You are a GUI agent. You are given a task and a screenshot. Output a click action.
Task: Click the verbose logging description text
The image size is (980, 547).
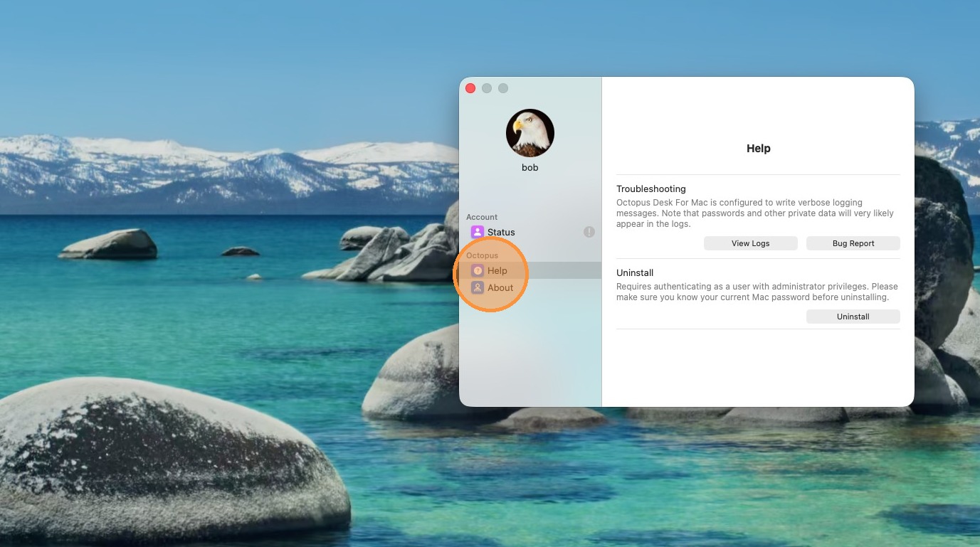click(x=755, y=213)
